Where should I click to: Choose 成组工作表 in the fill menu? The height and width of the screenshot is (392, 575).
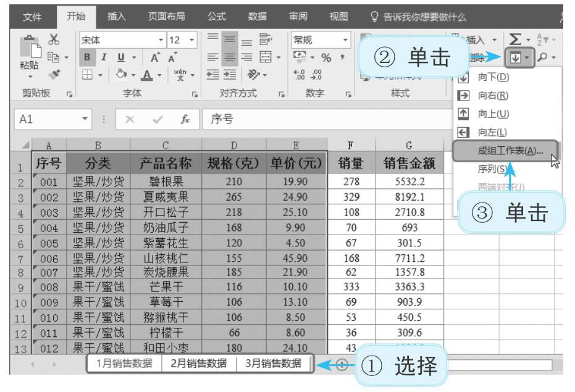[x=505, y=150]
